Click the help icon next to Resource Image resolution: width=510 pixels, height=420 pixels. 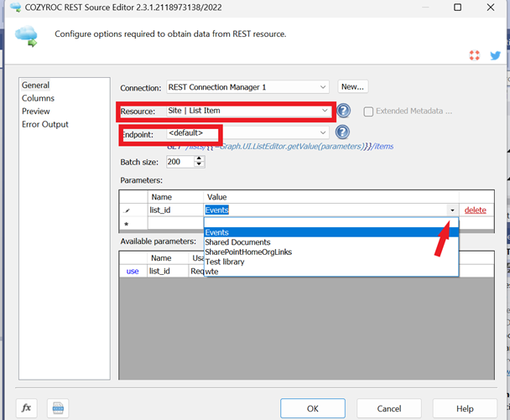click(x=343, y=111)
